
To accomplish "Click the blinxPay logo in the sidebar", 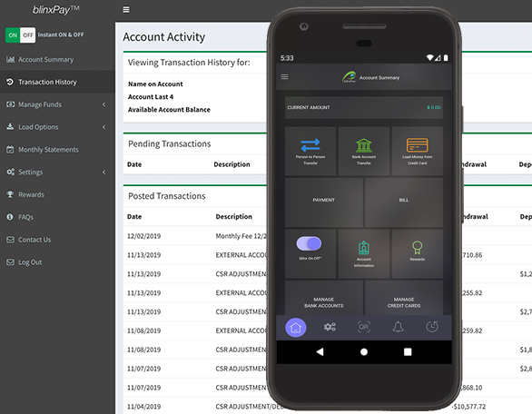I will point(56,10).
